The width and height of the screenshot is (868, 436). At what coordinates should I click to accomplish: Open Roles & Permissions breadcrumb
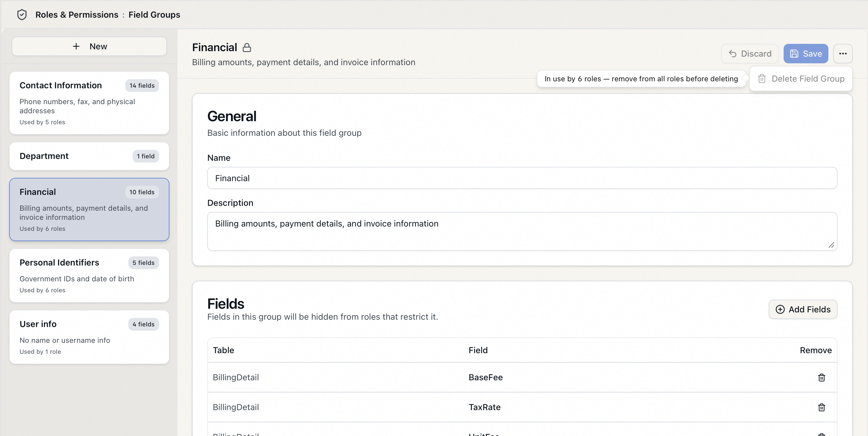77,15
